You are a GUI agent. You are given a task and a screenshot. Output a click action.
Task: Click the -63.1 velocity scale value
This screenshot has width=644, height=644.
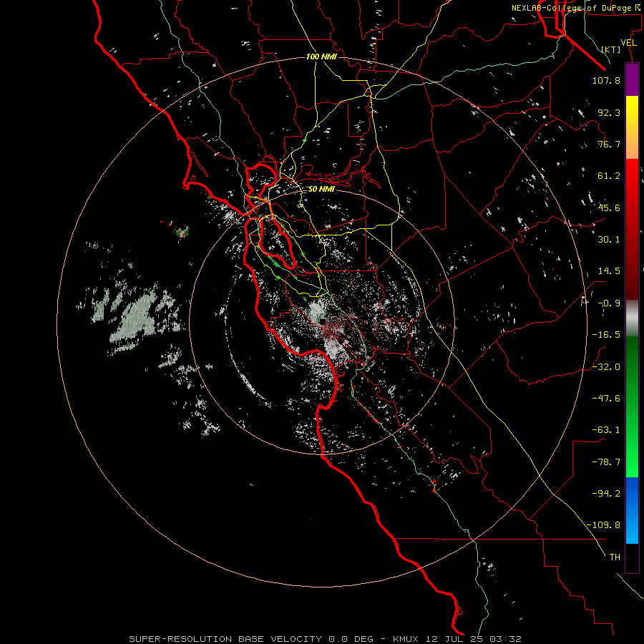pos(606,430)
